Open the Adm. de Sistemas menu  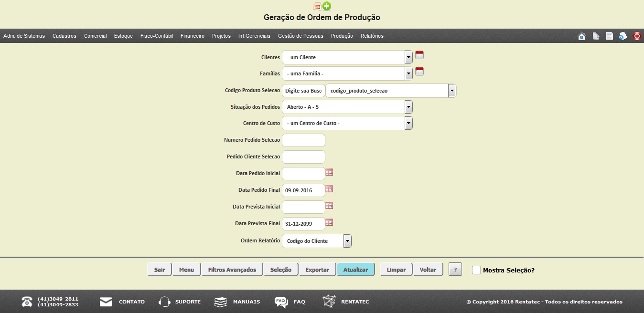click(x=24, y=36)
